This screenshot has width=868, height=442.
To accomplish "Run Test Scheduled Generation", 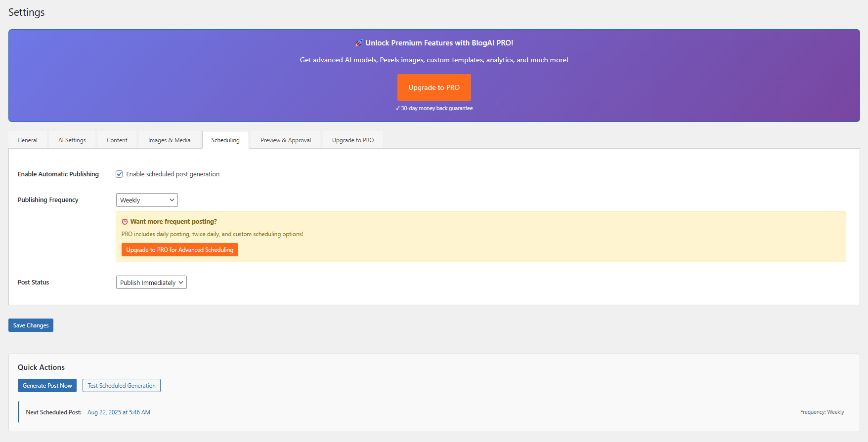I will 122,386.
